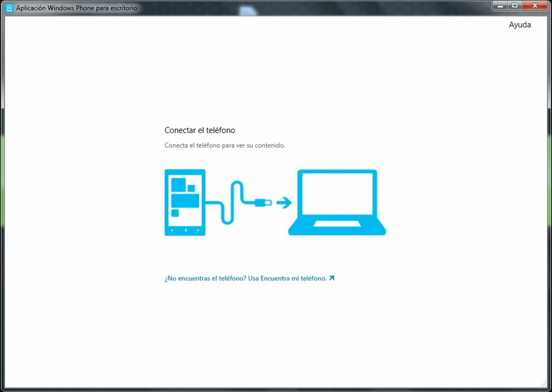The image size is (552, 392).
Task: Click the phone illustration
Action: [x=185, y=202]
